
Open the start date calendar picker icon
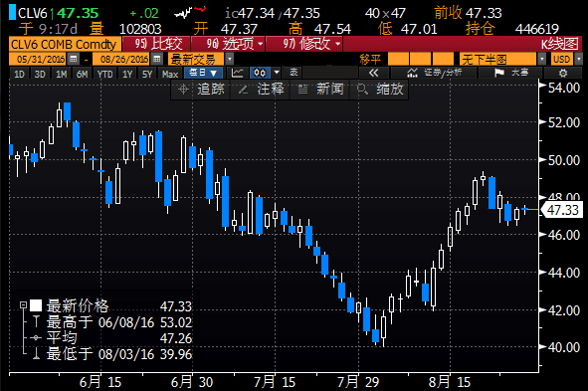tap(74, 59)
